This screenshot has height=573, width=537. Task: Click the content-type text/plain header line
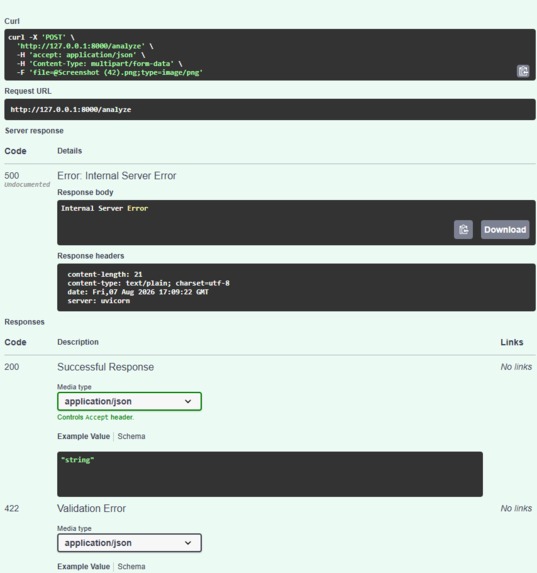148,283
